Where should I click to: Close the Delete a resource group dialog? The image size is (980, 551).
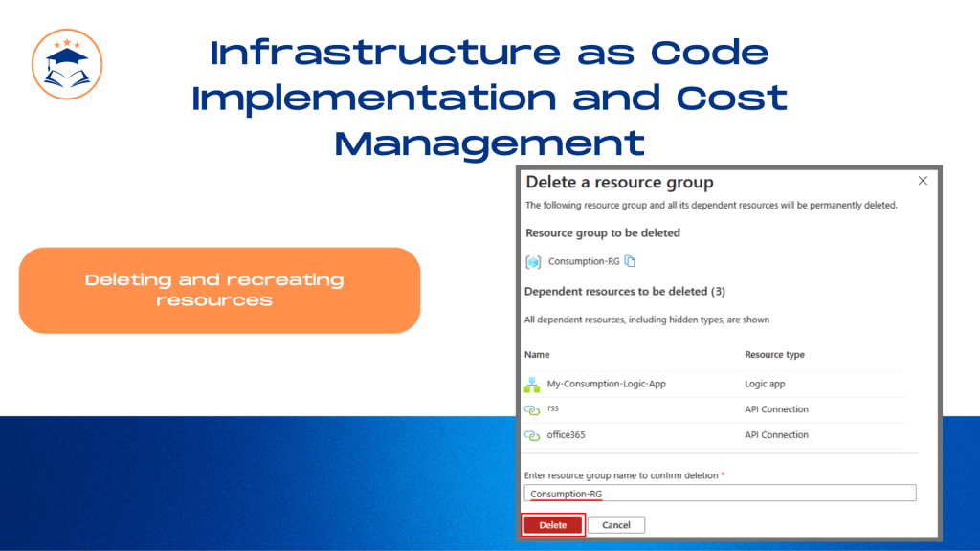923,181
